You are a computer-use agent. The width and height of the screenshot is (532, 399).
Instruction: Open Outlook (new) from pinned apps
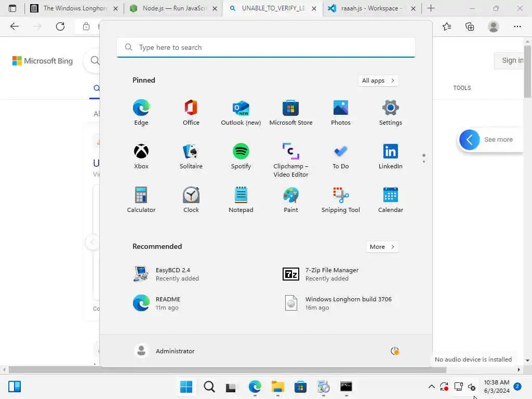point(241,113)
